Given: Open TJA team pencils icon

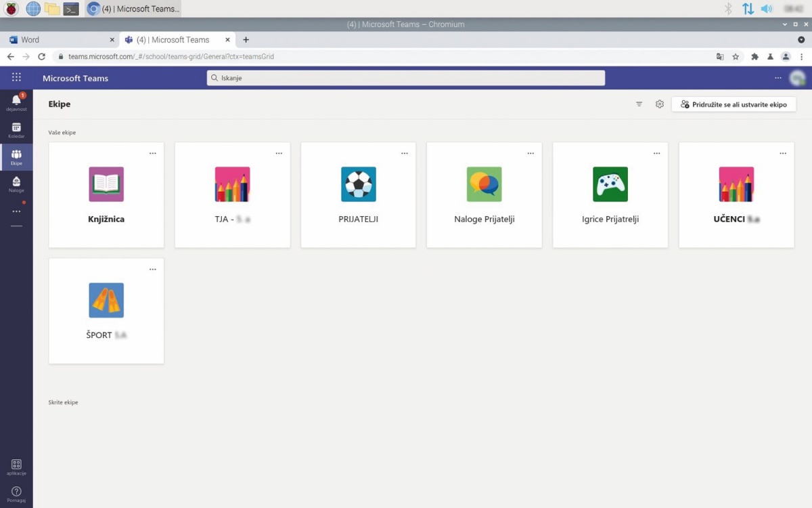Looking at the screenshot, I should [x=232, y=184].
